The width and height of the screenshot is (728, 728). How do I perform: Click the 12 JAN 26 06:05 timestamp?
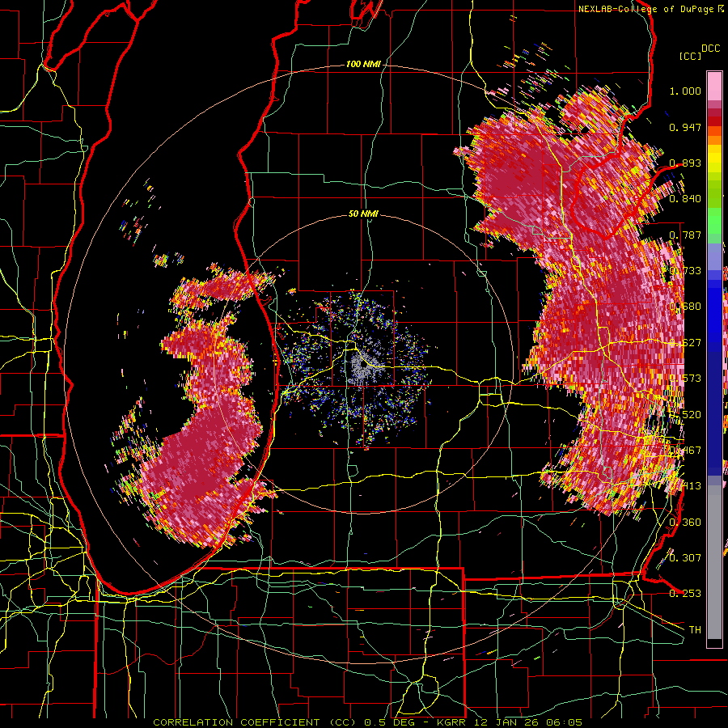click(x=527, y=722)
